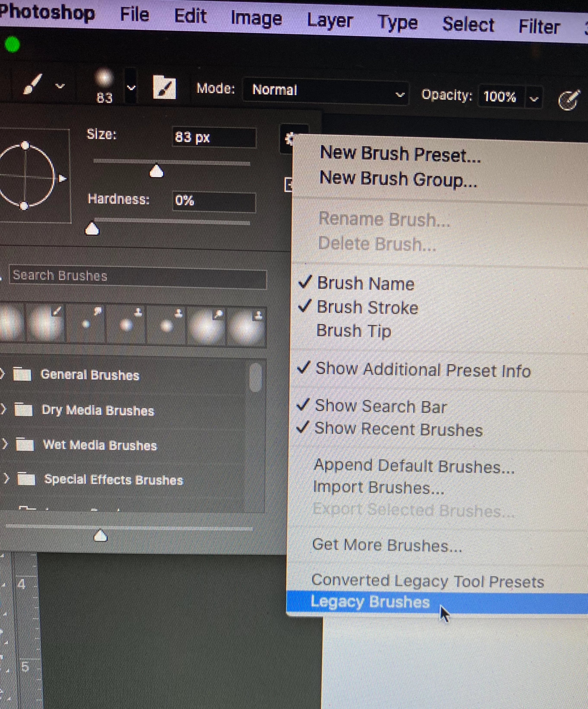The image size is (588, 709).
Task: Uncheck Brush Name display option
Action: click(x=365, y=283)
